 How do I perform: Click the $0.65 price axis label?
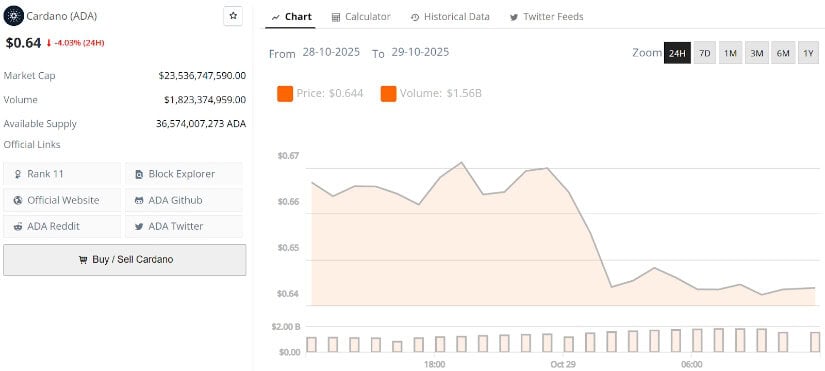[x=288, y=247]
